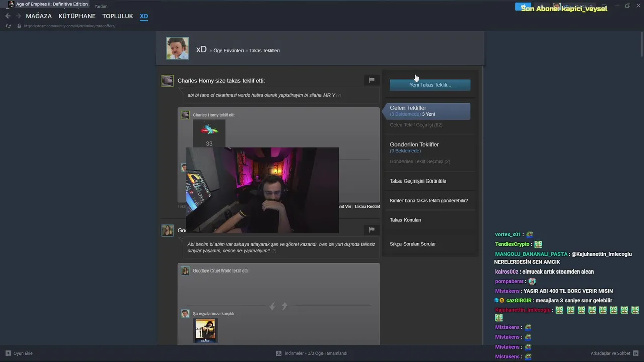Click the blue announcements button in title bar

(x=523, y=6)
